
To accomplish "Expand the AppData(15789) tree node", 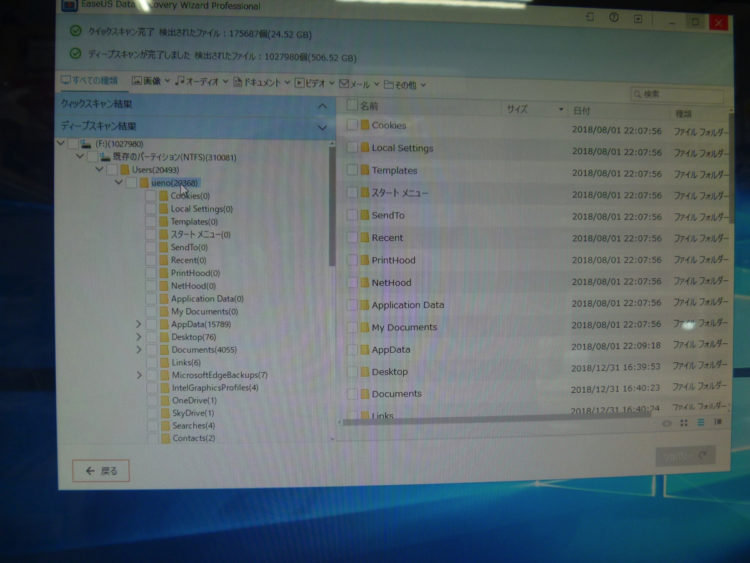I will click(138, 324).
